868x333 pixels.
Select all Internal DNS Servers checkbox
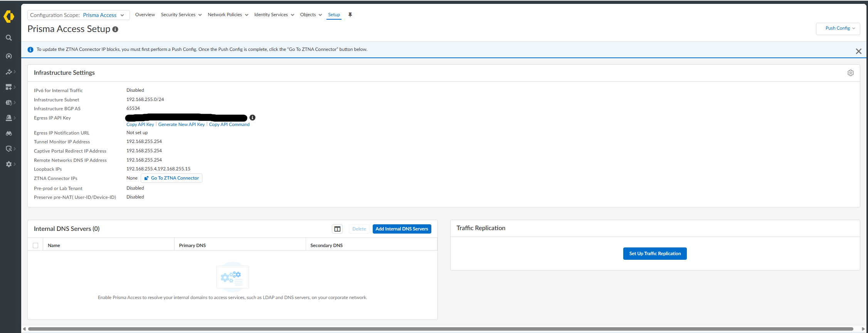[35, 246]
